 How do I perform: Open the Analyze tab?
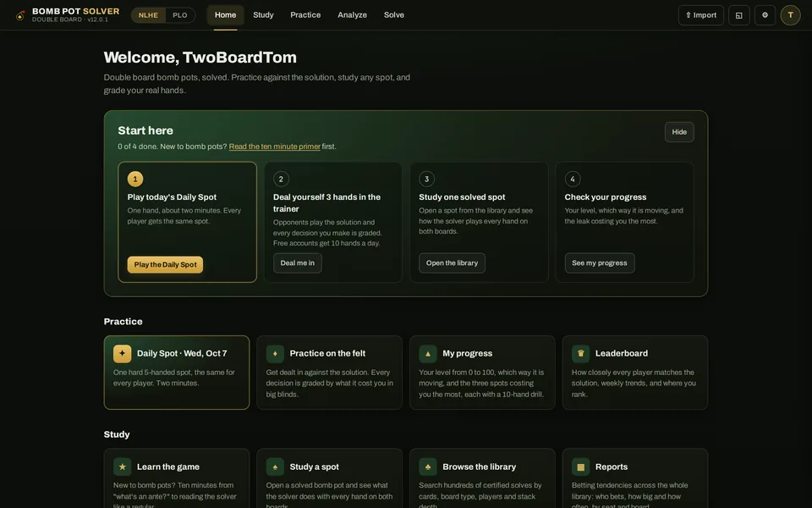tap(352, 15)
